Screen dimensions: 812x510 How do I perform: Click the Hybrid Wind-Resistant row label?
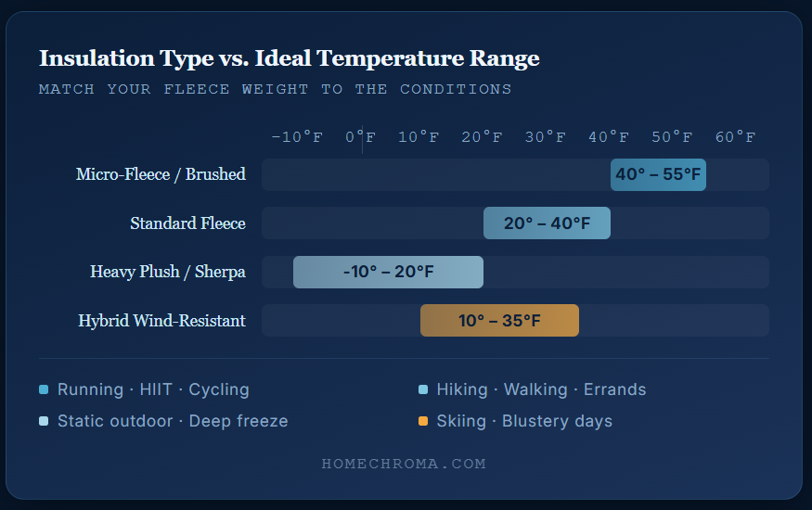(161, 321)
